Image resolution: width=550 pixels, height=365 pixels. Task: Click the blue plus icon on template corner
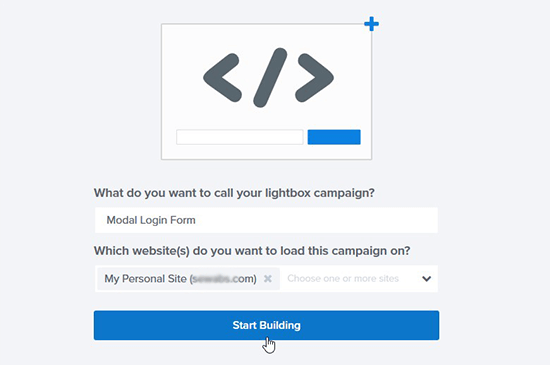(x=371, y=24)
